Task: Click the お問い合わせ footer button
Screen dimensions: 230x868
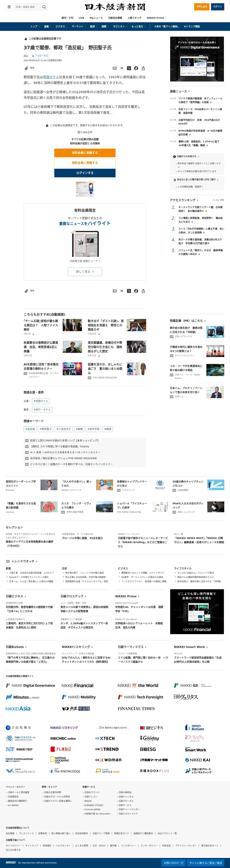Action: coord(173,863)
